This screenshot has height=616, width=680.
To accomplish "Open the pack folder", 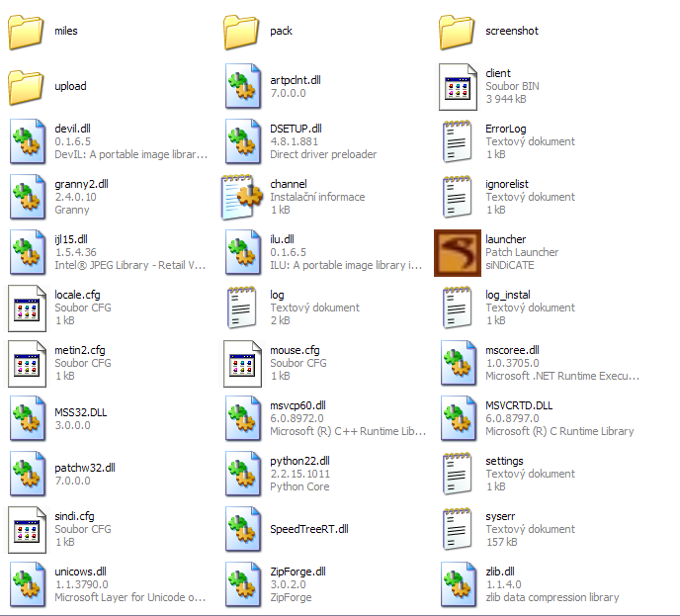I will [242, 32].
